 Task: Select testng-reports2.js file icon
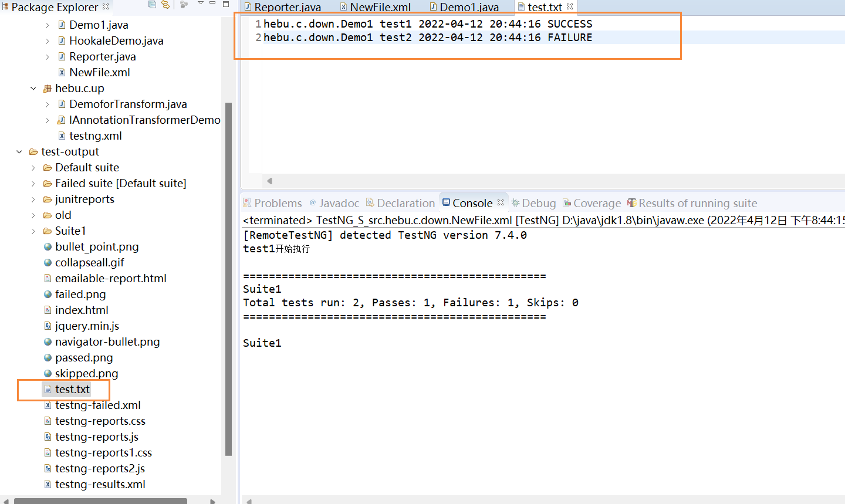48,469
